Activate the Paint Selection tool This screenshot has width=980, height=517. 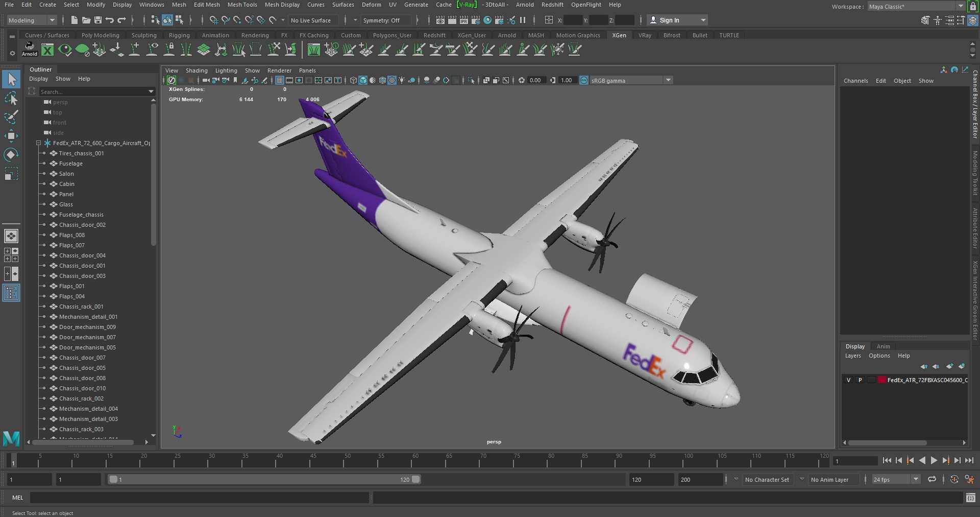tap(11, 117)
